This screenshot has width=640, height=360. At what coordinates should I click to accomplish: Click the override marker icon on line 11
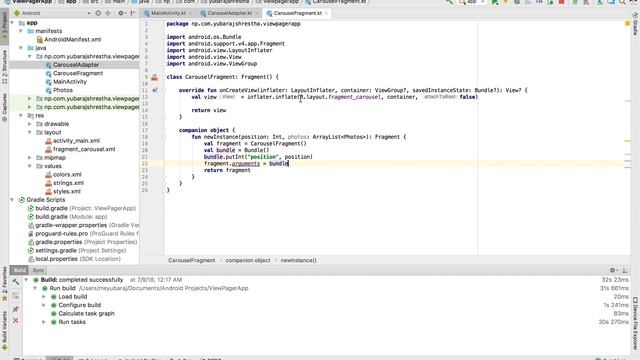coord(155,90)
